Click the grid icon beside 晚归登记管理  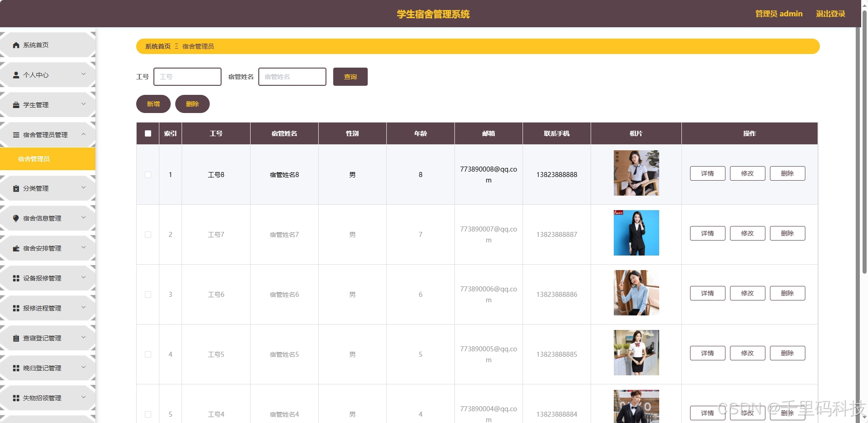coord(16,368)
